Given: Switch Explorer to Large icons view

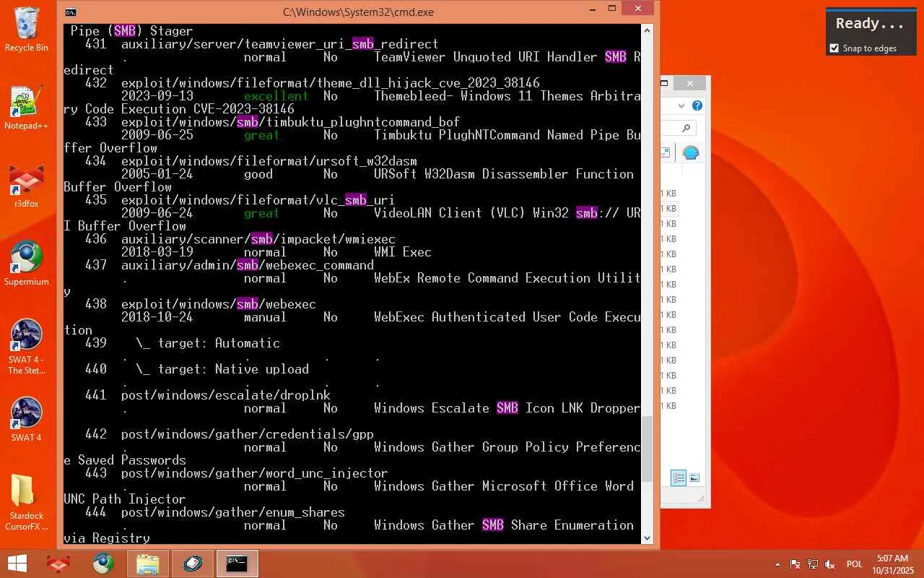Looking at the screenshot, I should (x=694, y=478).
